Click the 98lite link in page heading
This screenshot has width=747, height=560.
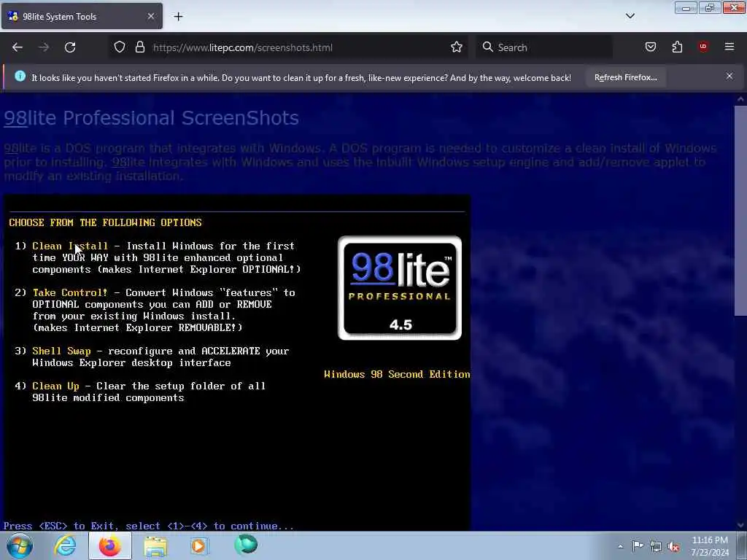[x=16, y=118]
